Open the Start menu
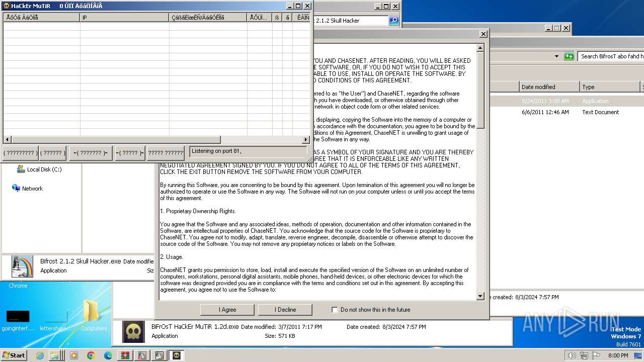 pos(14,355)
